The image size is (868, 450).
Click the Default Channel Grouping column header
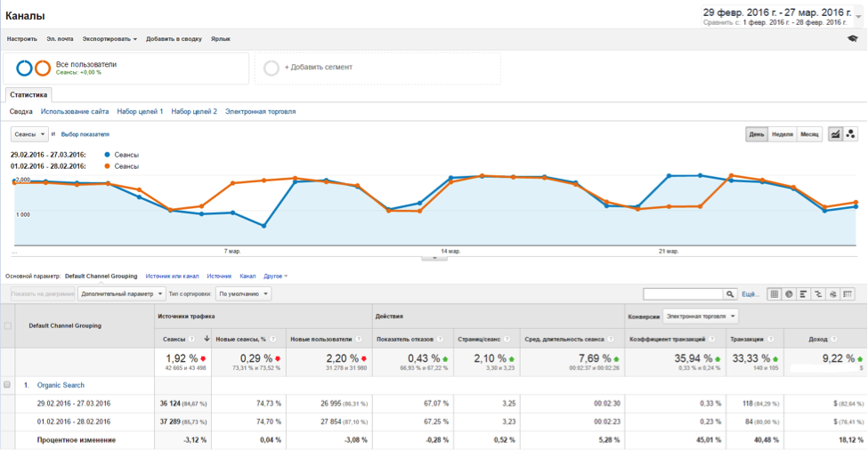pyautogui.click(x=65, y=325)
